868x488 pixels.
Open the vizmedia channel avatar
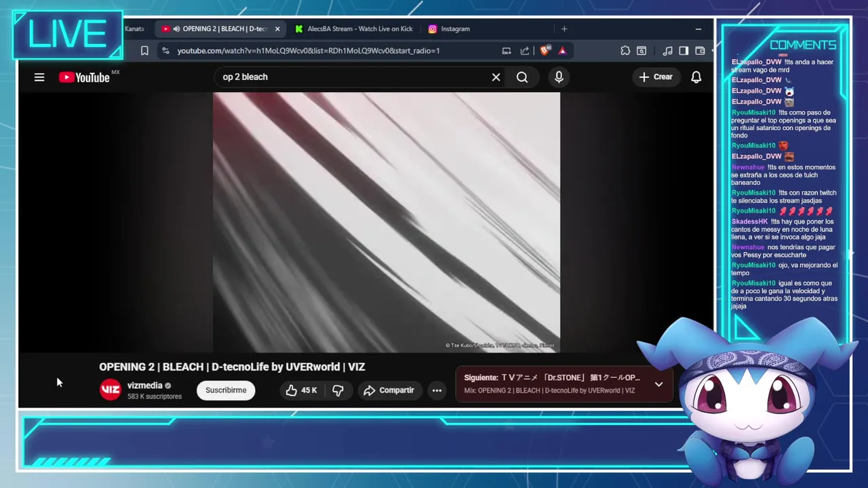click(111, 390)
